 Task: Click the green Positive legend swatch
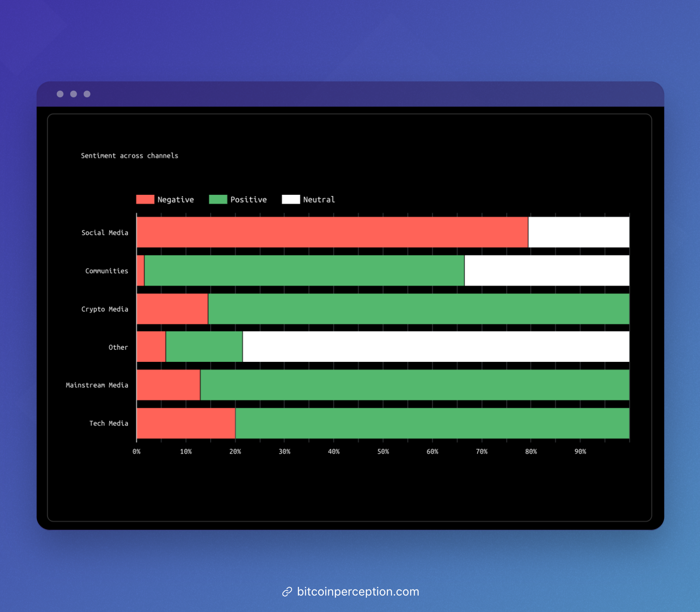218,200
